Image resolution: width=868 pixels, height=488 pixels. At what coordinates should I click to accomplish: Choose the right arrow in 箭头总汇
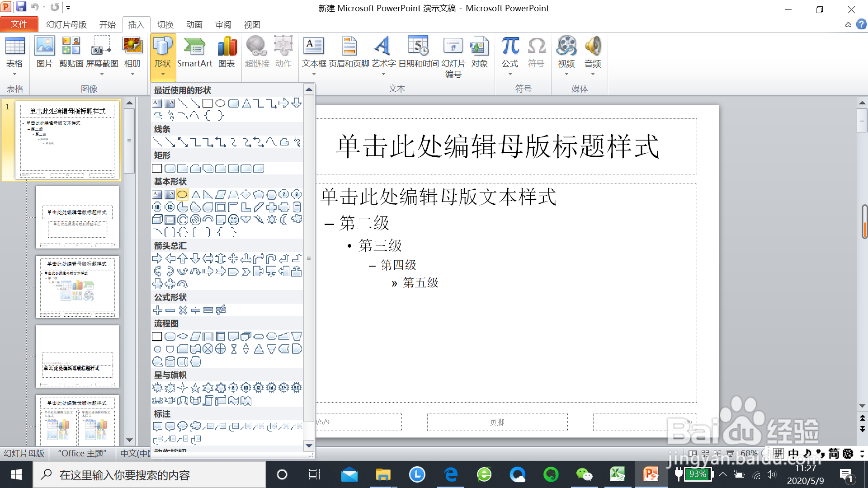click(x=157, y=258)
